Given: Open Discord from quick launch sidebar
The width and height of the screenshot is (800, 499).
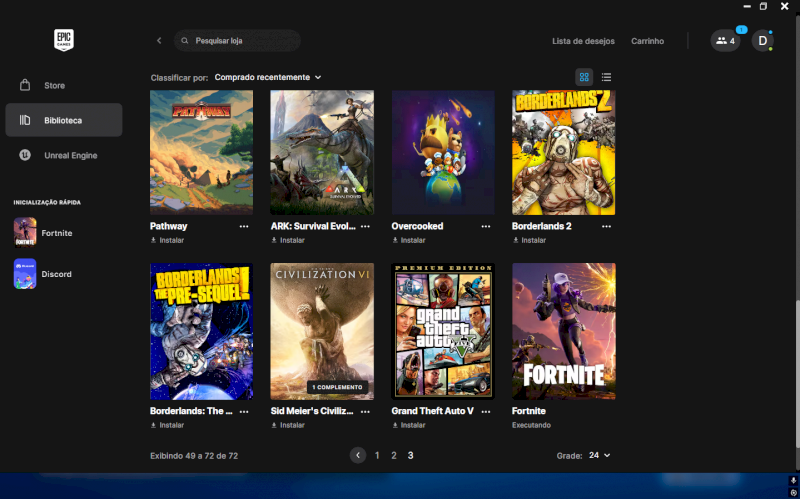Looking at the screenshot, I should pos(56,274).
